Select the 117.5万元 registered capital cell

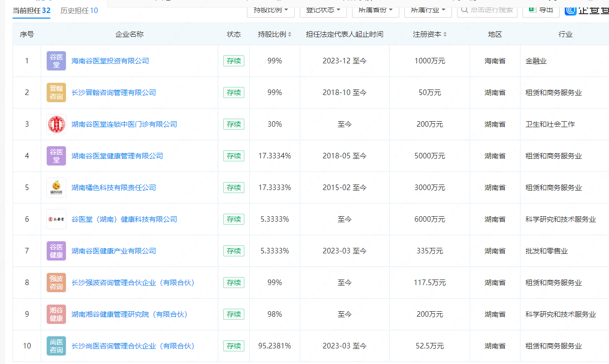[x=429, y=283]
